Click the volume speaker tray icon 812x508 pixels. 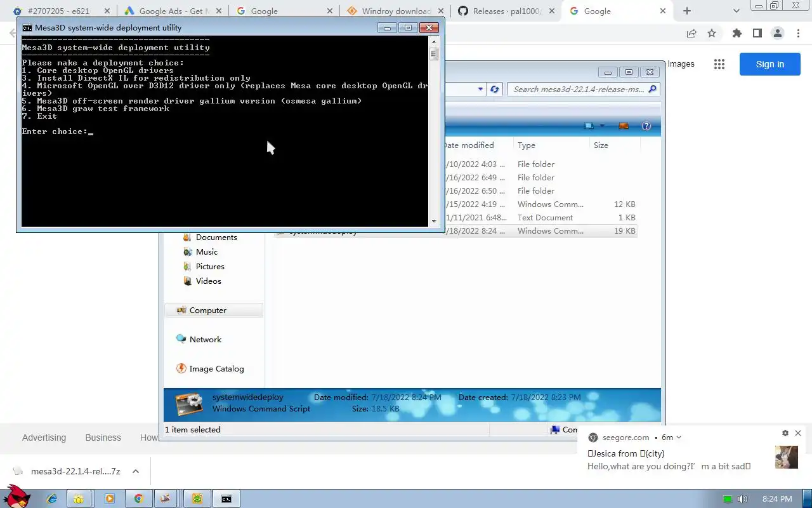pyautogui.click(x=742, y=499)
